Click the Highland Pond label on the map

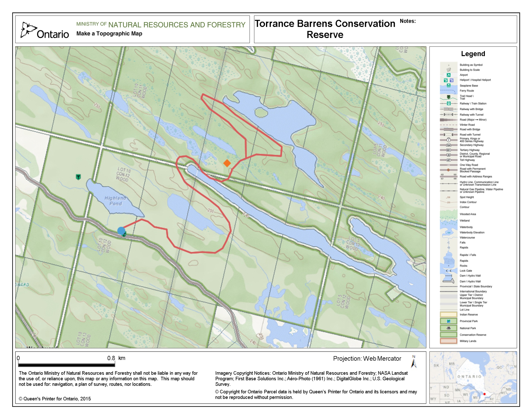(115, 201)
